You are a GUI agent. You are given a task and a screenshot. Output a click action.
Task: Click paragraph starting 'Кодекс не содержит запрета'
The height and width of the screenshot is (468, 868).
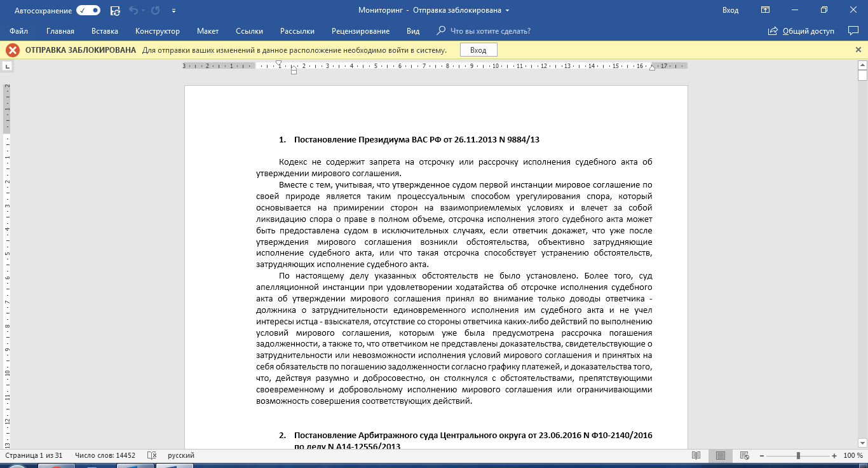(x=454, y=167)
